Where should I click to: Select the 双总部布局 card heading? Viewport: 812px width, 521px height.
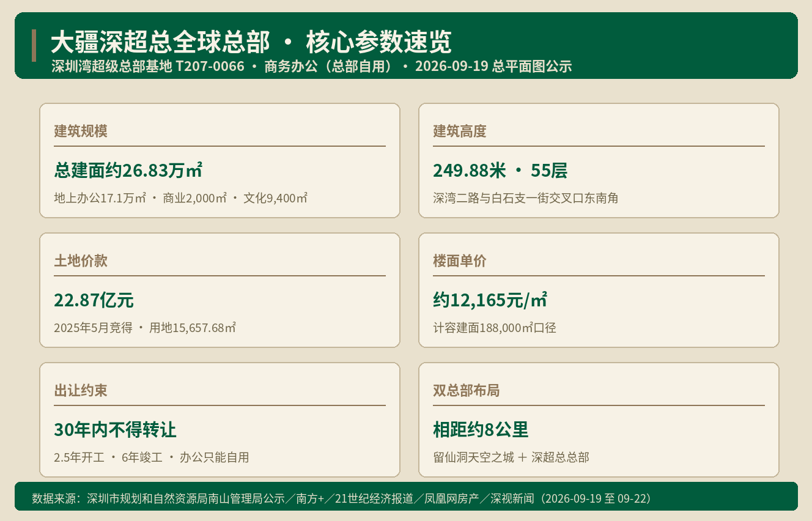pos(467,391)
